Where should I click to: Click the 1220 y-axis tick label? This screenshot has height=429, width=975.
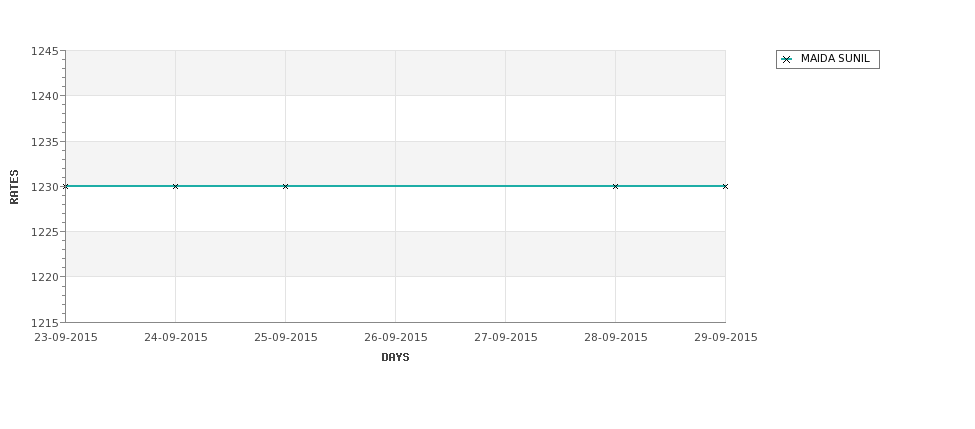pyautogui.click(x=45, y=277)
